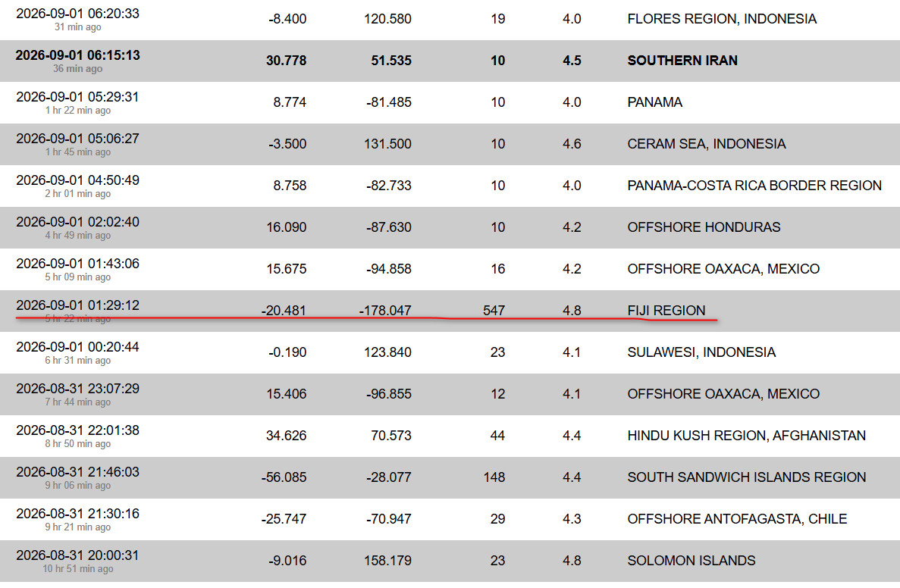Click the longitude value 158.179

click(387, 561)
